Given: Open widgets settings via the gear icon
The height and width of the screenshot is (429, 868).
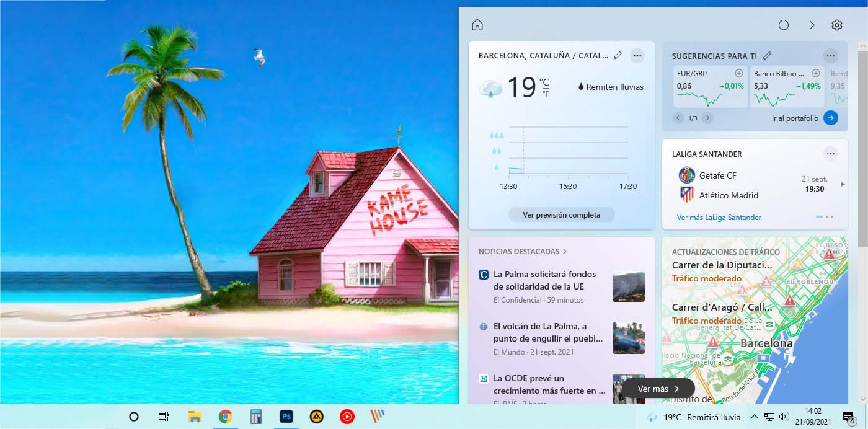Looking at the screenshot, I should click(x=837, y=25).
